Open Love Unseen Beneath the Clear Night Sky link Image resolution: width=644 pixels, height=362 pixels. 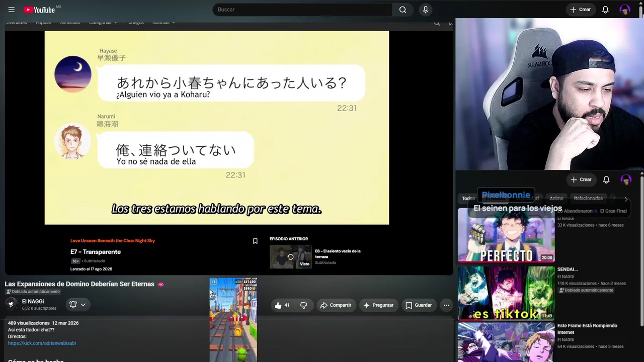click(113, 241)
